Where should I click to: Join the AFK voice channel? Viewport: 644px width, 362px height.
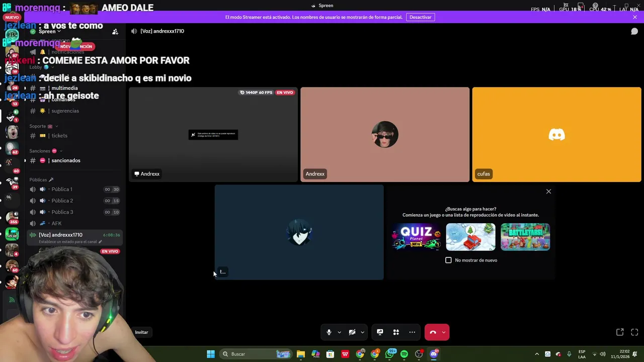[74, 223]
